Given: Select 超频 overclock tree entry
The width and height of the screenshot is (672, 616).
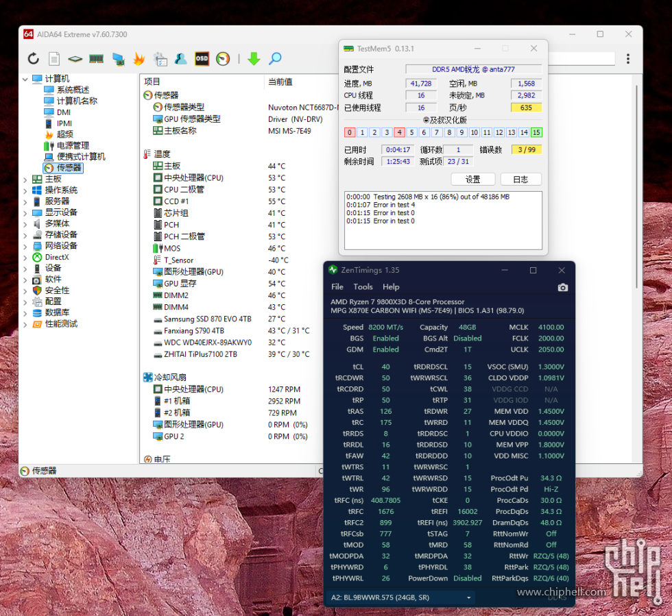Looking at the screenshot, I should (59, 134).
